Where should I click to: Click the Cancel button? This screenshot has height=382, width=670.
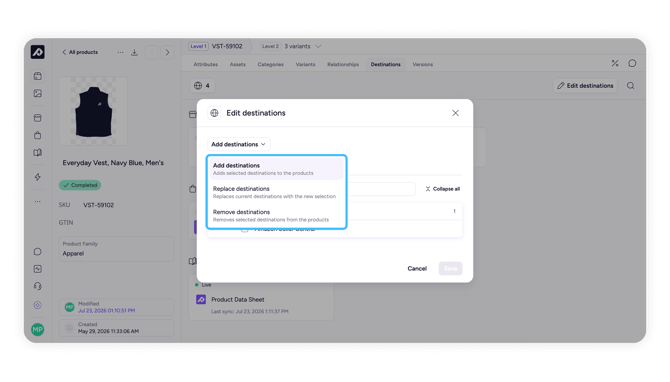click(x=417, y=268)
